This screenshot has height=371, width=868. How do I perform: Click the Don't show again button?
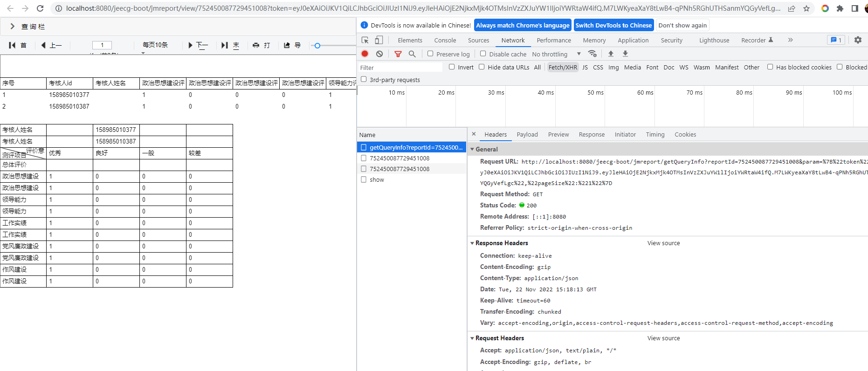pos(682,25)
